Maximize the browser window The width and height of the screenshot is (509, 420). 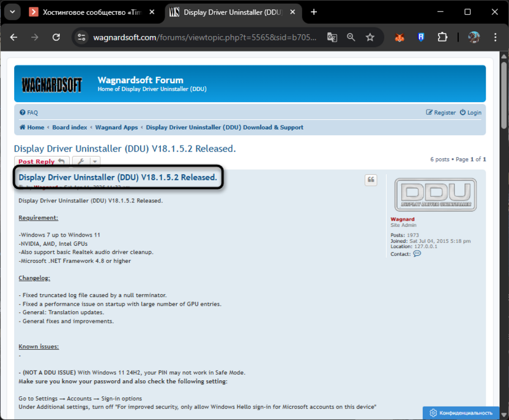tap(467, 12)
